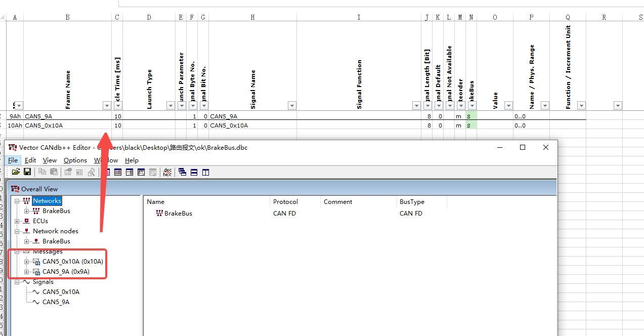The image size is (644, 336).
Task: Open the Signal Name column filter dropdown
Action: pos(292,105)
